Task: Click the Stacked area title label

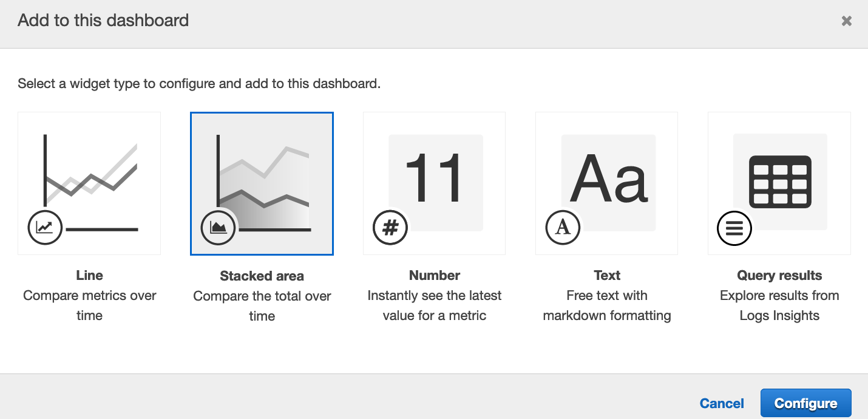Action: tap(262, 276)
